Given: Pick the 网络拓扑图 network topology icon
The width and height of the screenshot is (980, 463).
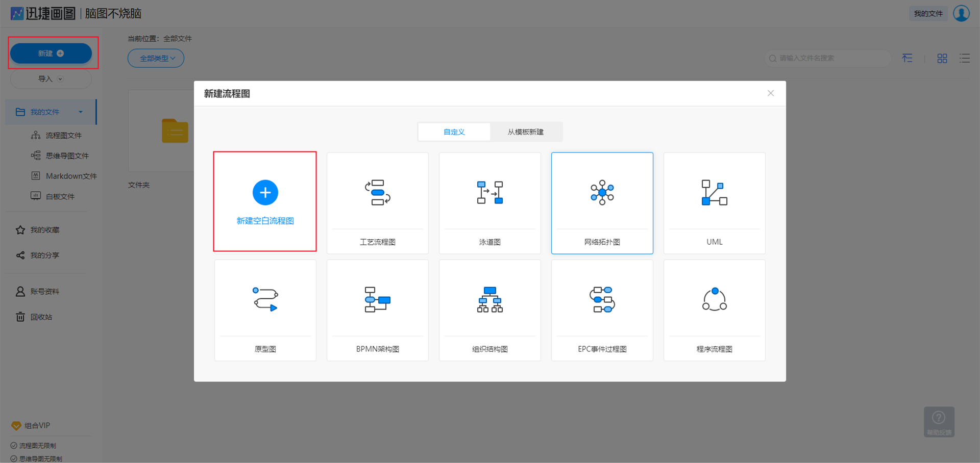Looking at the screenshot, I should click(602, 193).
